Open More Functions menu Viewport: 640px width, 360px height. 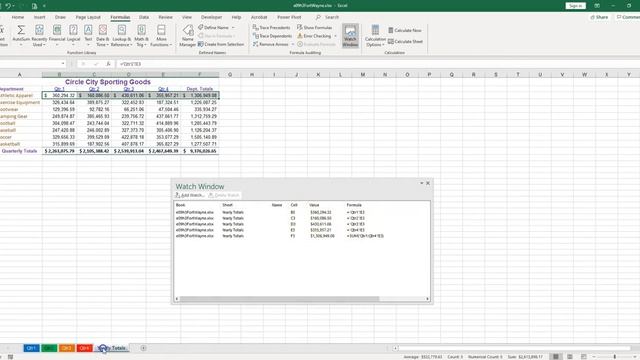point(161,35)
